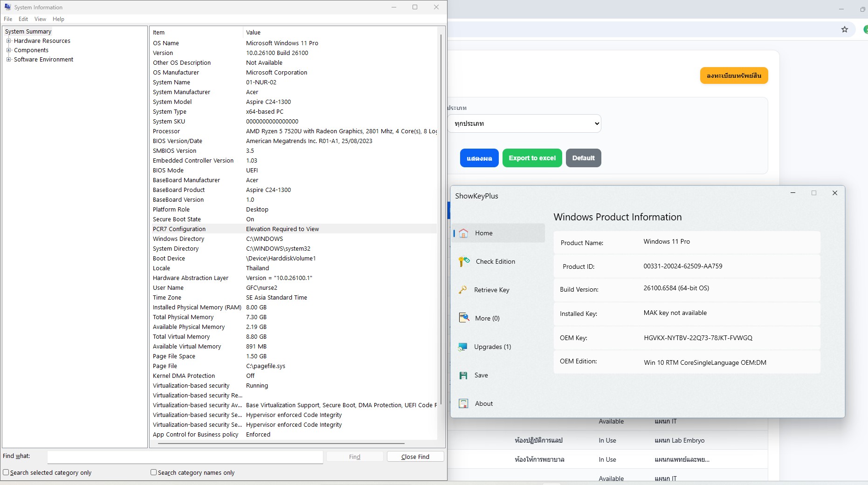Image resolution: width=868 pixels, height=485 pixels.
Task: Open the About icon in ShowKeyPlus
Action: coord(463,403)
